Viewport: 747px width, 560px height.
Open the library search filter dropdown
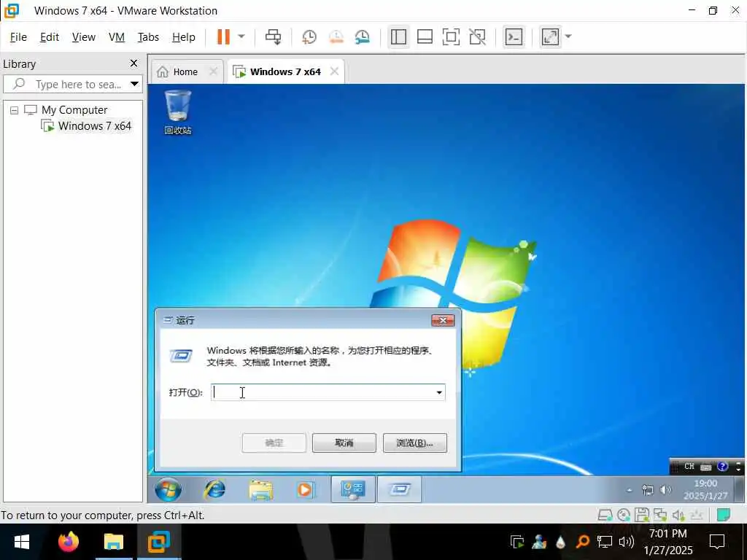pyautogui.click(x=135, y=85)
